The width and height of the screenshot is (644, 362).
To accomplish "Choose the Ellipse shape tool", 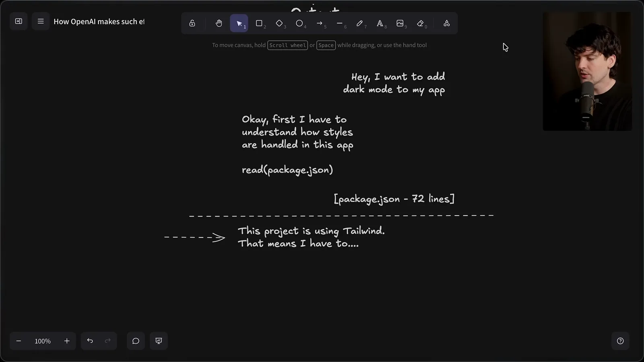I will (299, 23).
